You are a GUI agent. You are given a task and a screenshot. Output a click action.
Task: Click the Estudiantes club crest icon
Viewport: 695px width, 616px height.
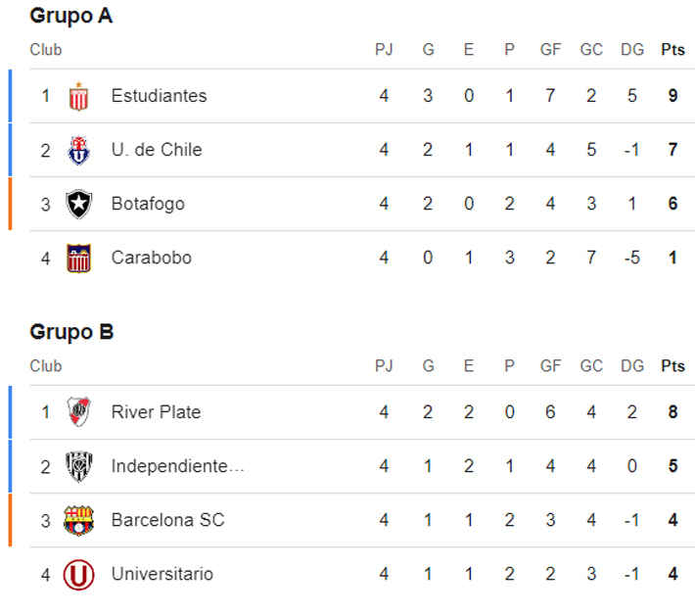(x=78, y=96)
